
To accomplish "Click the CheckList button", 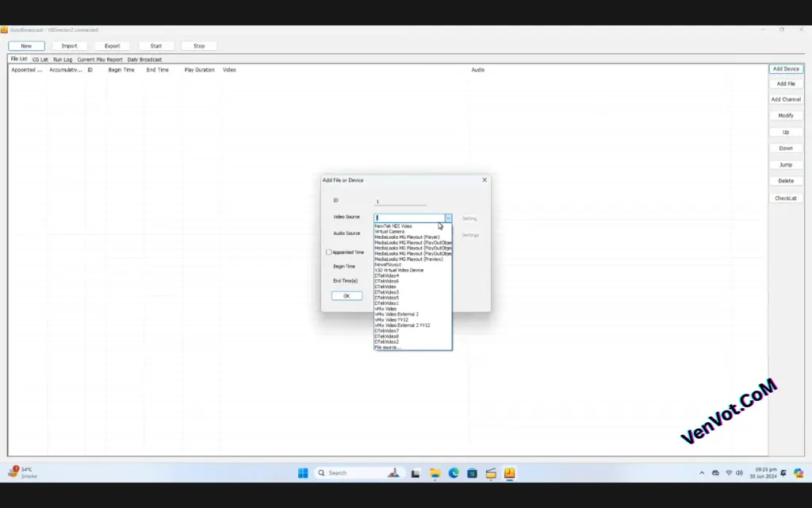I will 786,198.
